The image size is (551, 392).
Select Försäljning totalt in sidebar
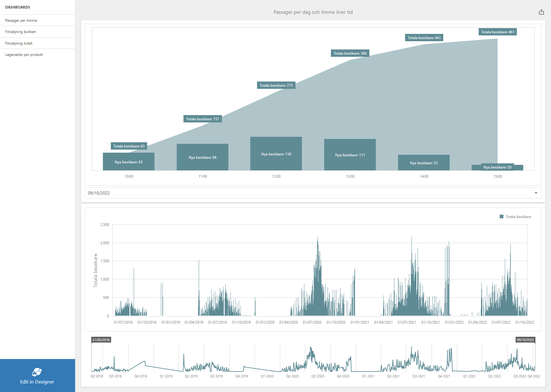(19, 43)
